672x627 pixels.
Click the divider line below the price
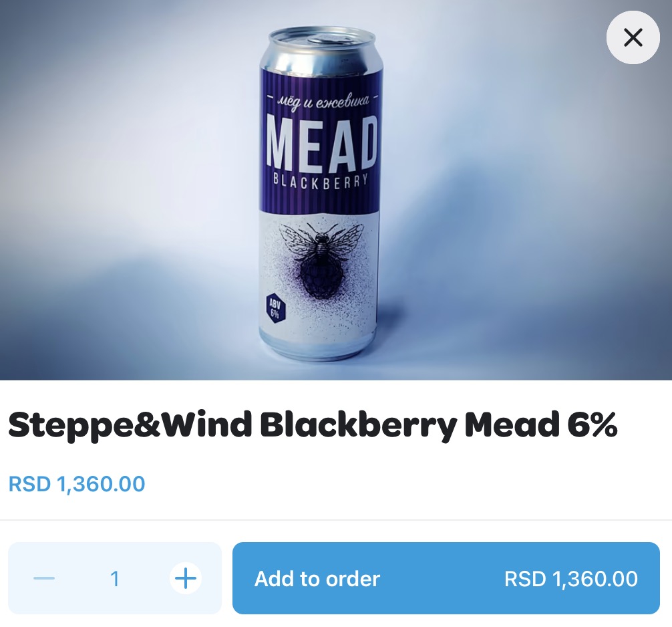click(x=336, y=519)
